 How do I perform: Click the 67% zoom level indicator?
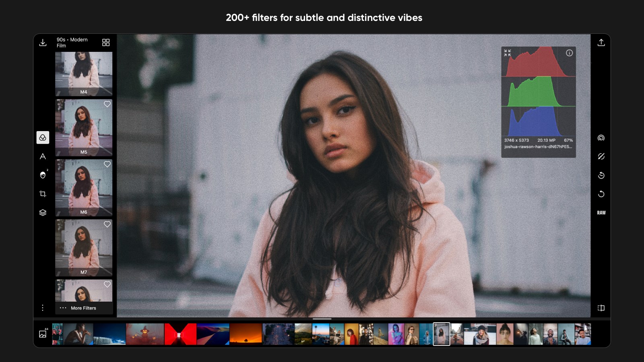pyautogui.click(x=568, y=140)
